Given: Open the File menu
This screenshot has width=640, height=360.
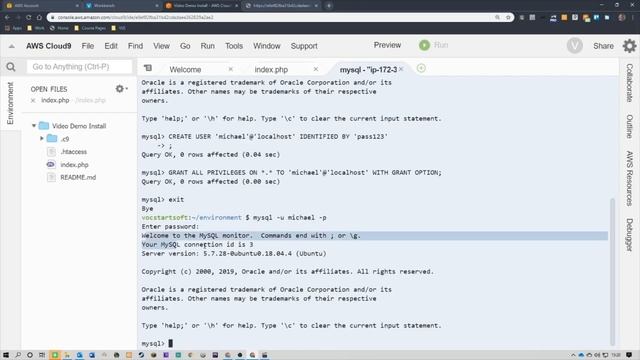Looking at the screenshot, I should [88, 46].
